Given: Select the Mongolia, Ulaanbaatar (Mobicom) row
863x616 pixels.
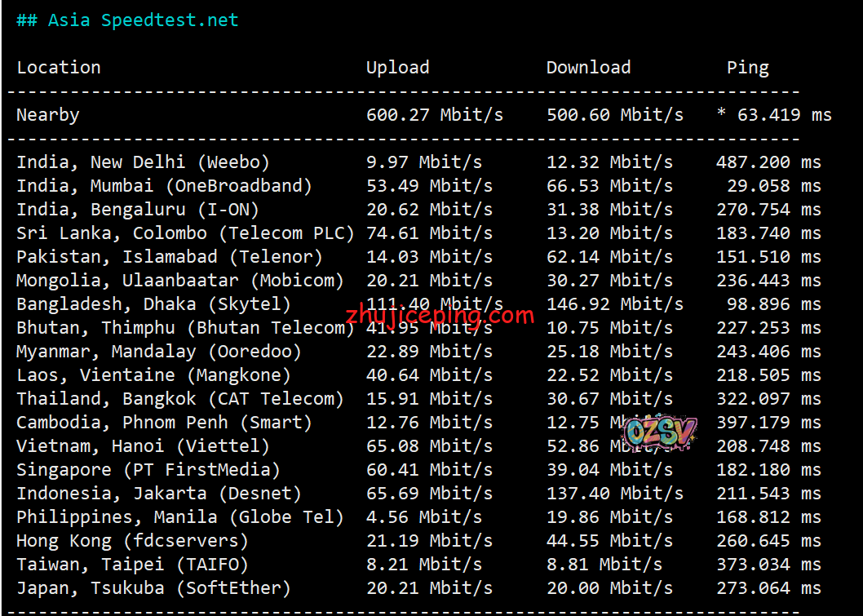Looking at the screenshot, I should point(180,281).
